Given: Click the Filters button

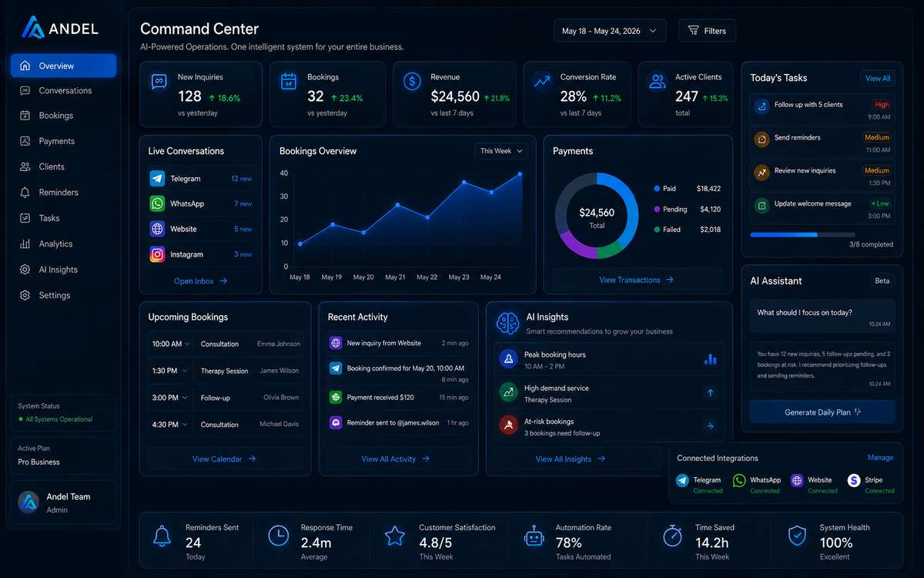Looking at the screenshot, I should 707,31.
